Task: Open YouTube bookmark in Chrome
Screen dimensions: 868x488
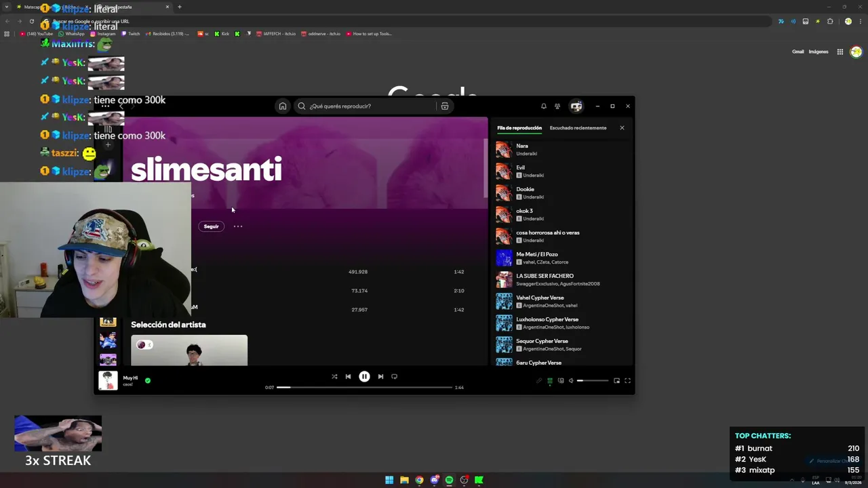Action: point(37,34)
